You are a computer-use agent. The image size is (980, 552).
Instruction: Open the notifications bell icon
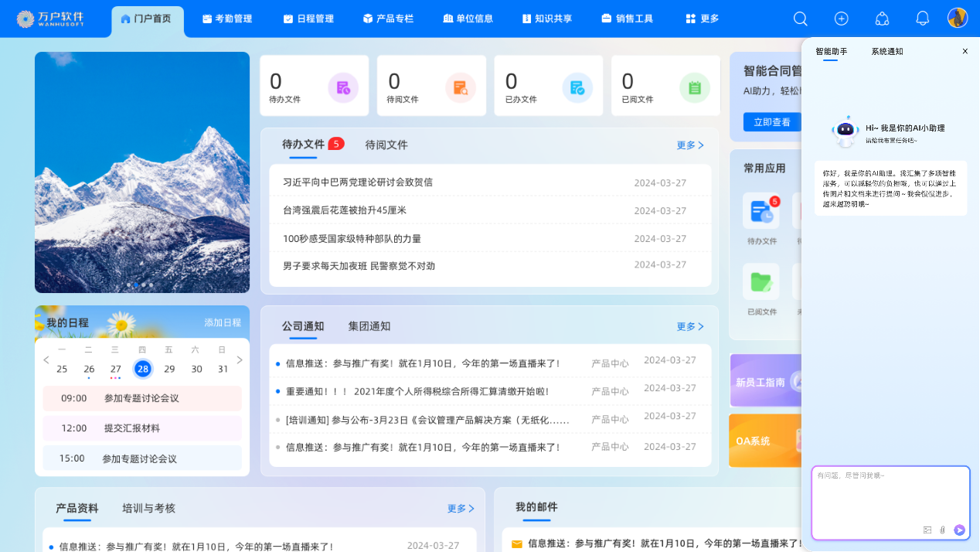click(922, 18)
